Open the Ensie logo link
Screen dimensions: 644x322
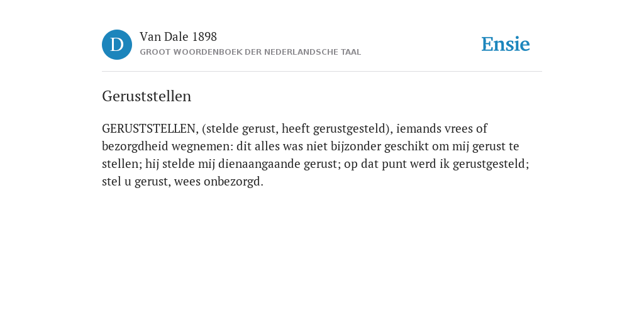pyautogui.click(x=506, y=44)
